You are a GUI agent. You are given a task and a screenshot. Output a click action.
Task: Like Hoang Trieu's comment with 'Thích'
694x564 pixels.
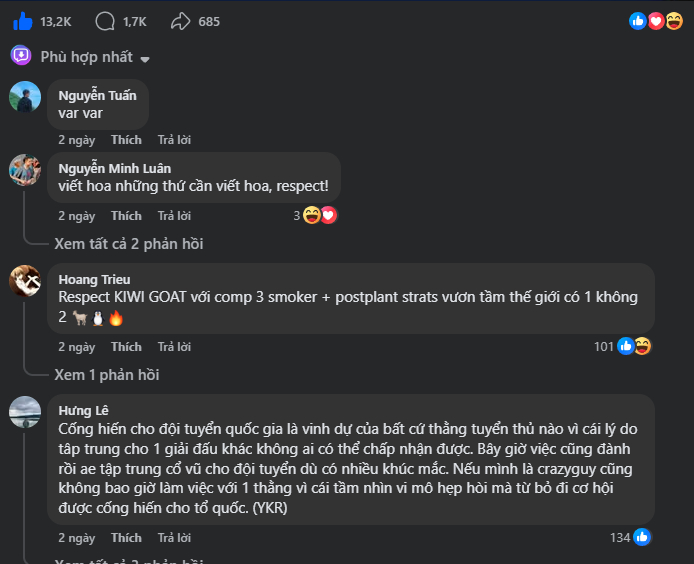pyautogui.click(x=126, y=347)
